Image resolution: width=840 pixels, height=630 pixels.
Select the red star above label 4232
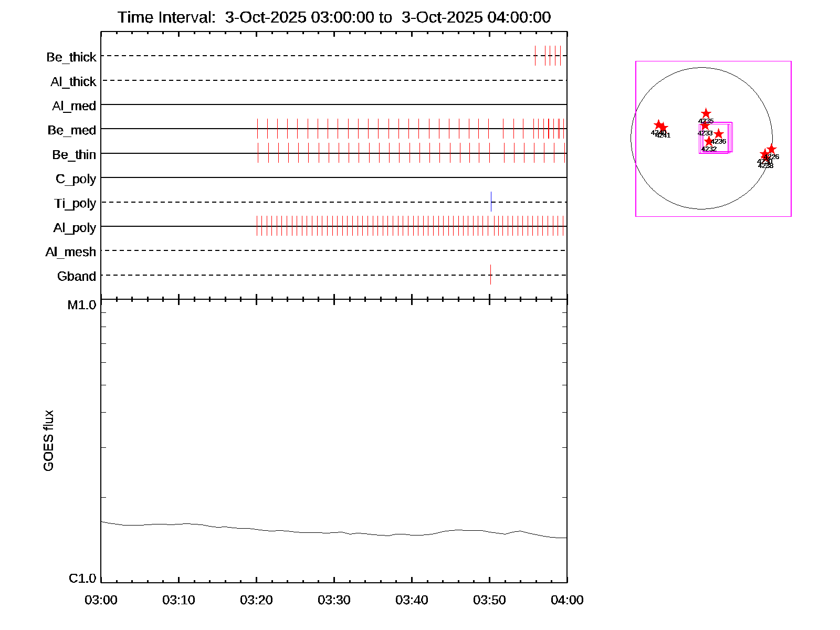click(x=709, y=141)
